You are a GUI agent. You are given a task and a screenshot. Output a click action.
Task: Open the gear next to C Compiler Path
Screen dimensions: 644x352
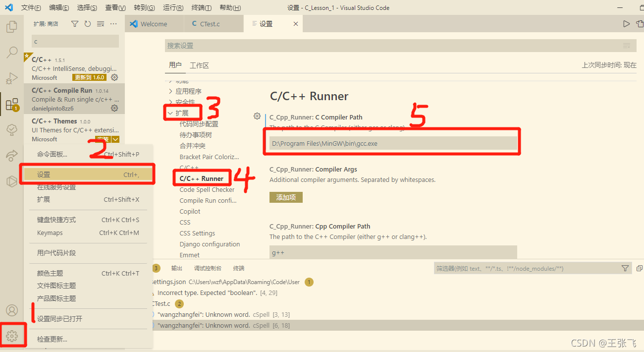[257, 116]
